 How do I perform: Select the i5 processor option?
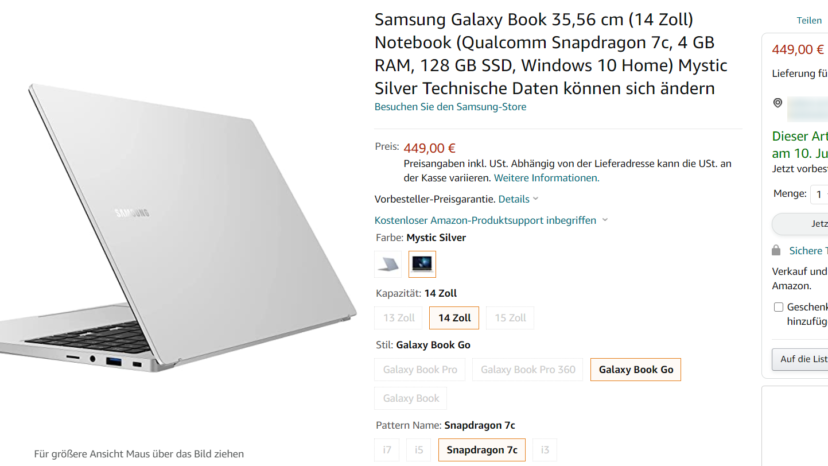coord(419,450)
